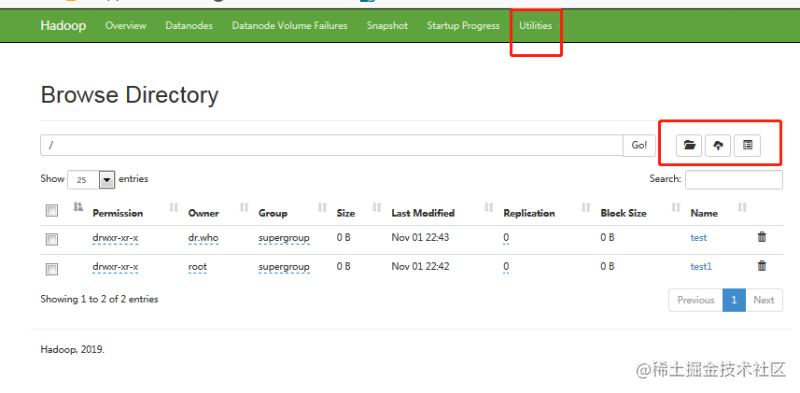The width and height of the screenshot is (800, 393).
Task: Click the Go! button
Action: pyautogui.click(x=639, y=145)
